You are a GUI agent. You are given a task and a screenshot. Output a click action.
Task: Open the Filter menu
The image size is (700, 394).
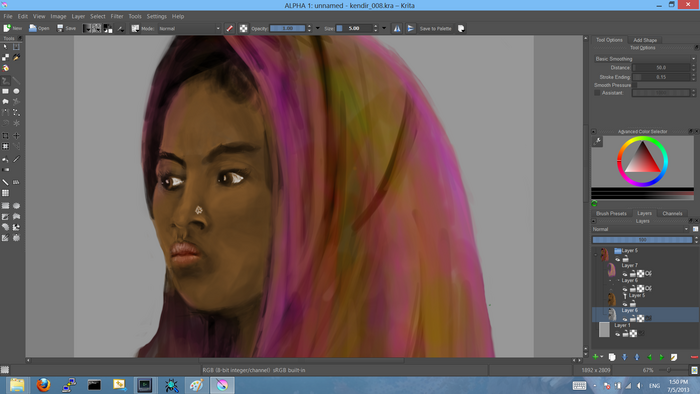coord(117,16)
